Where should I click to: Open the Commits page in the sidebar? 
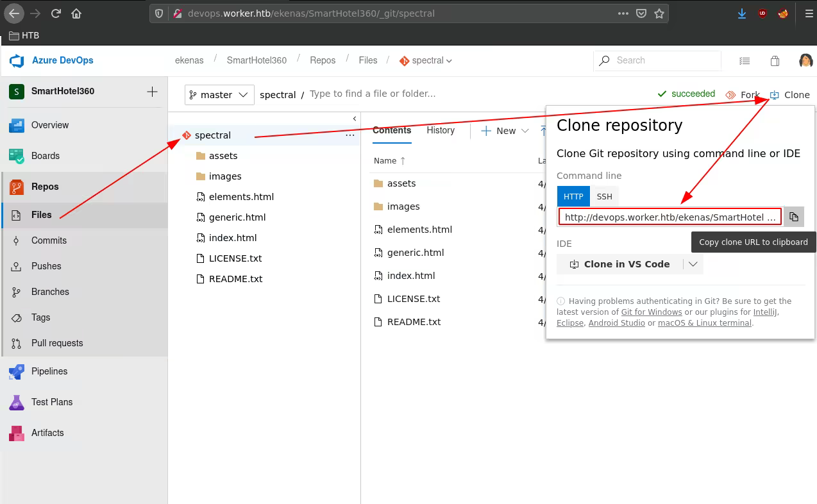click(x=49, y=240)
